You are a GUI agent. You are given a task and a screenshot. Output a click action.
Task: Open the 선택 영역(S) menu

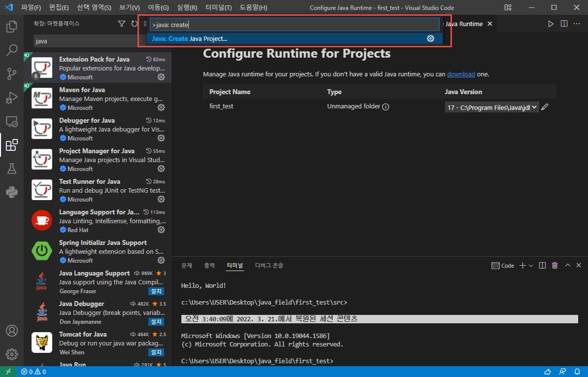(94, 7)
